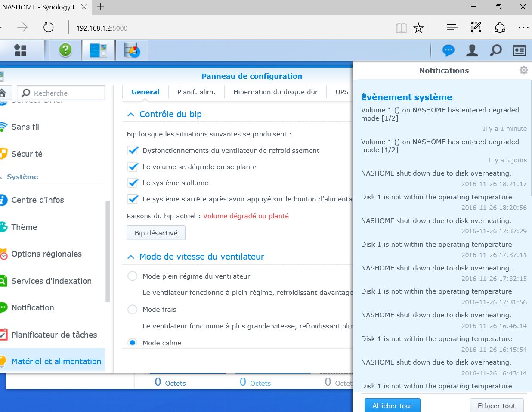Image resolution: width=532 pixels, height=412 pixels.
Task: Open the user options person icon
Action: point(472,50)
